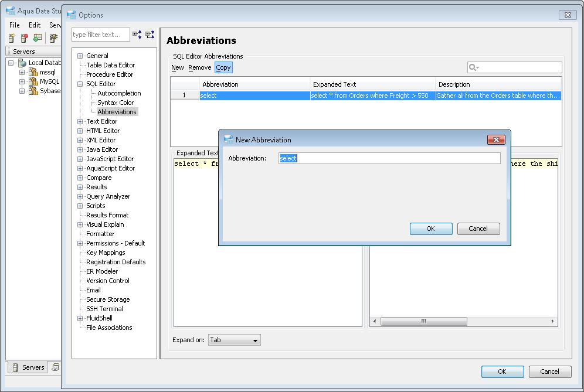
Task: Click the Description column header
Action: pos(498,84)
